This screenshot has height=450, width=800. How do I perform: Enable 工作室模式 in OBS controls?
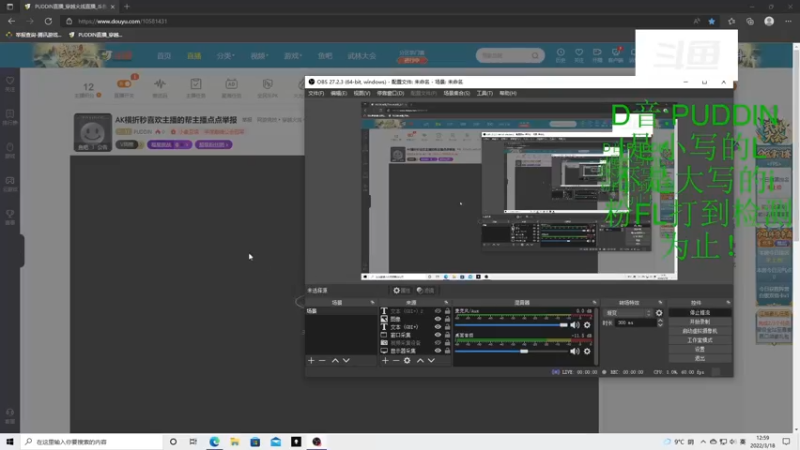click(x=699, y=340)
